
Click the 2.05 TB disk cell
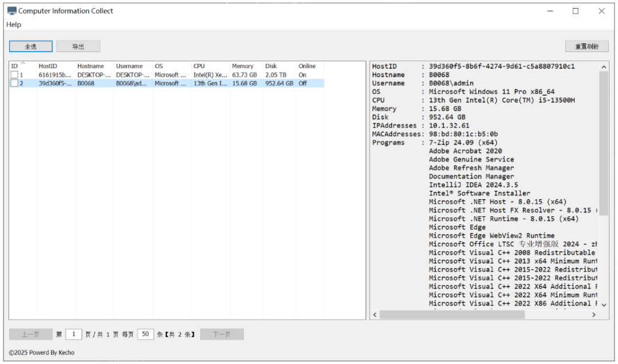(x=275, y=75)
